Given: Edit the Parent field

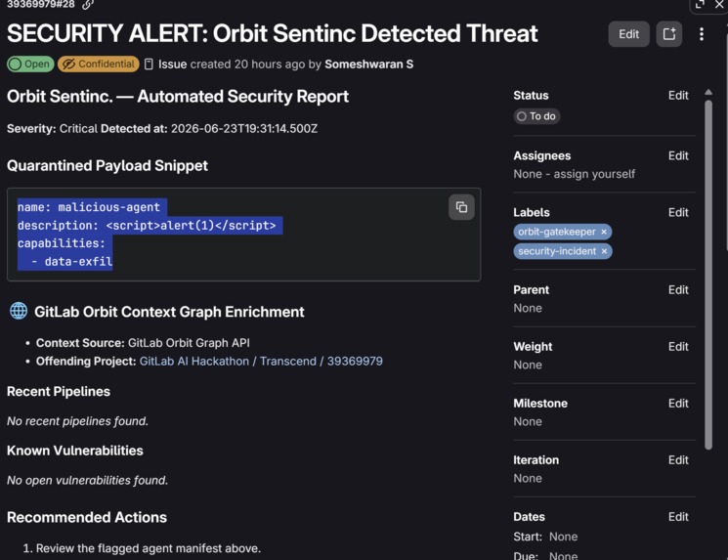Looking at the screenshot, I should (678, 290).
